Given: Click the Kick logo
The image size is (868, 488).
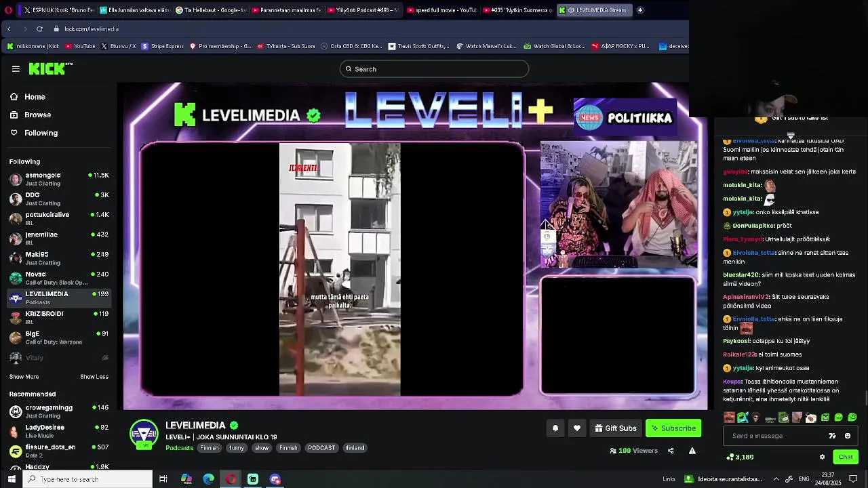Looking at the screenshot, I should point(50,68).
